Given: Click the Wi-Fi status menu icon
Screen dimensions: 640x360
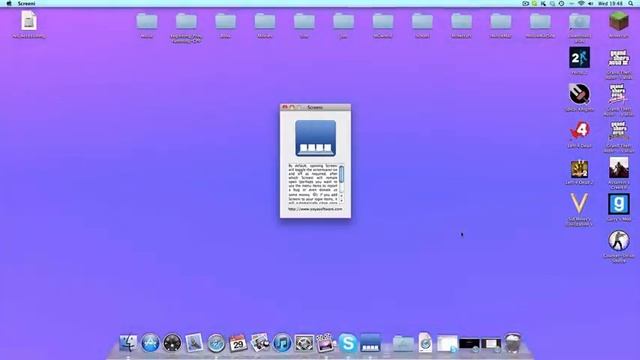Looking at the screenshot, I should coord(581,3).
